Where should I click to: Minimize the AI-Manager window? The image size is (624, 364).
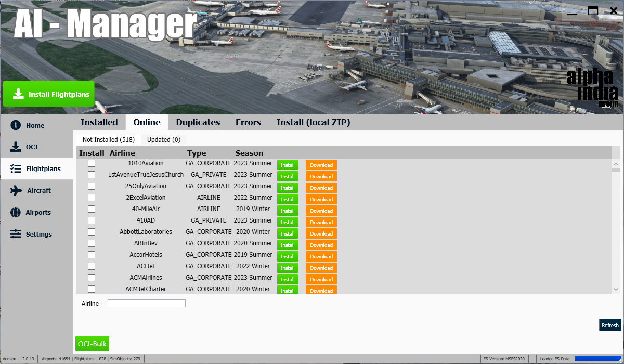[573, 15]
